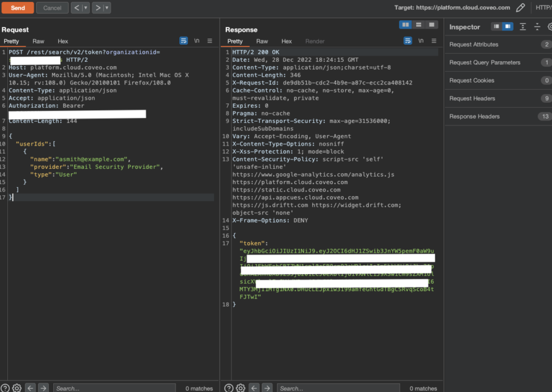Switch the Request view to the Hex tab

(63, 40)
